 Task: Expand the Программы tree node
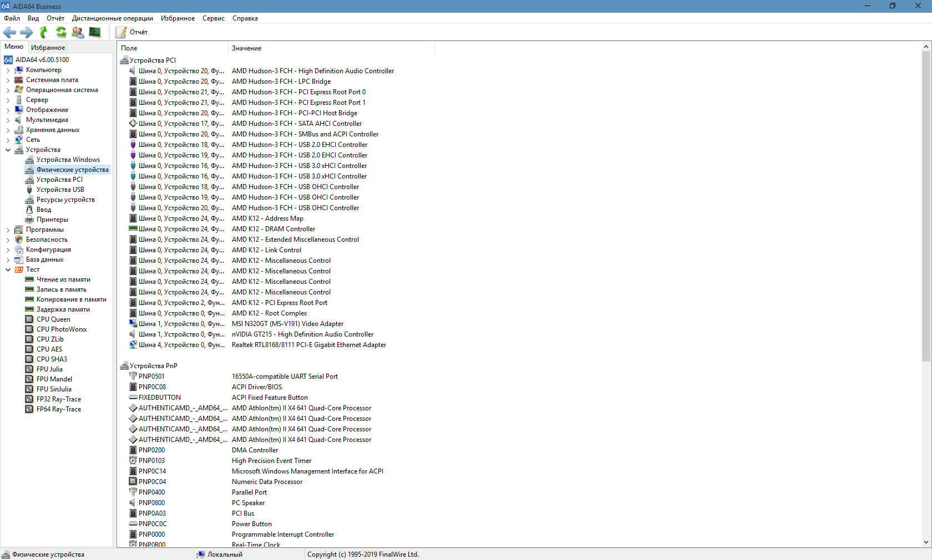click(8, 230)
